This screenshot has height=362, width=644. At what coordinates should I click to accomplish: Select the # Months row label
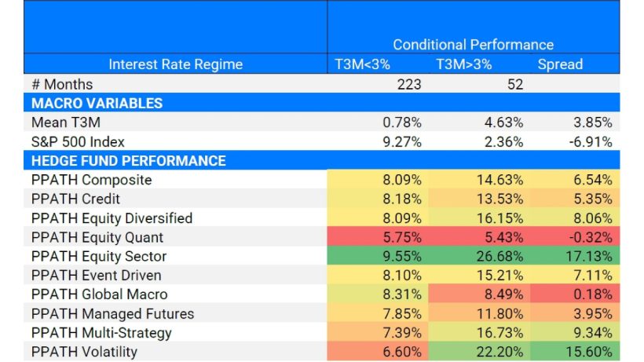(62, 84)
